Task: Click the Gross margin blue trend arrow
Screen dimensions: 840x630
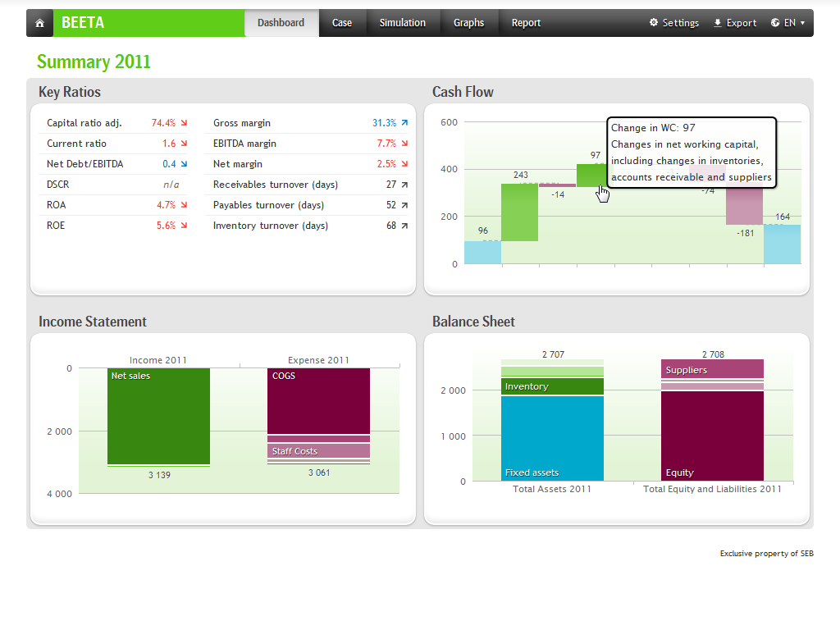Action: point(404,123)
